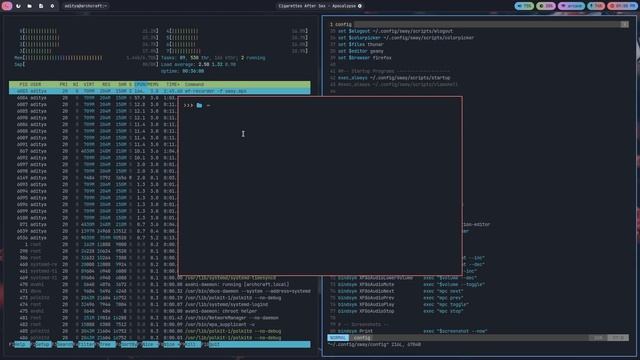Click the aditya@archcraft window title in the bar

click(x=86, y=6)
